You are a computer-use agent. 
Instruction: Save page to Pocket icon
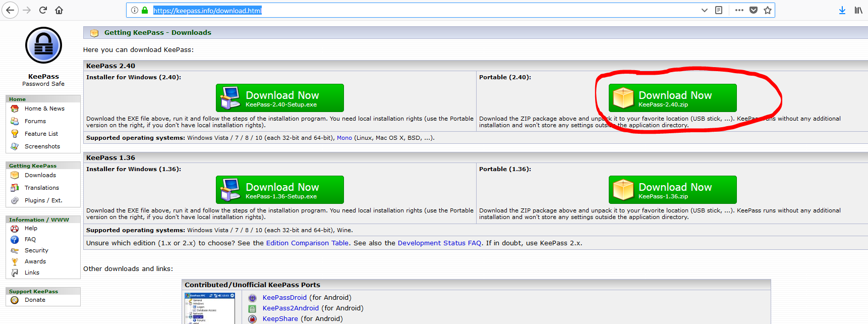(x=754, y=10)
